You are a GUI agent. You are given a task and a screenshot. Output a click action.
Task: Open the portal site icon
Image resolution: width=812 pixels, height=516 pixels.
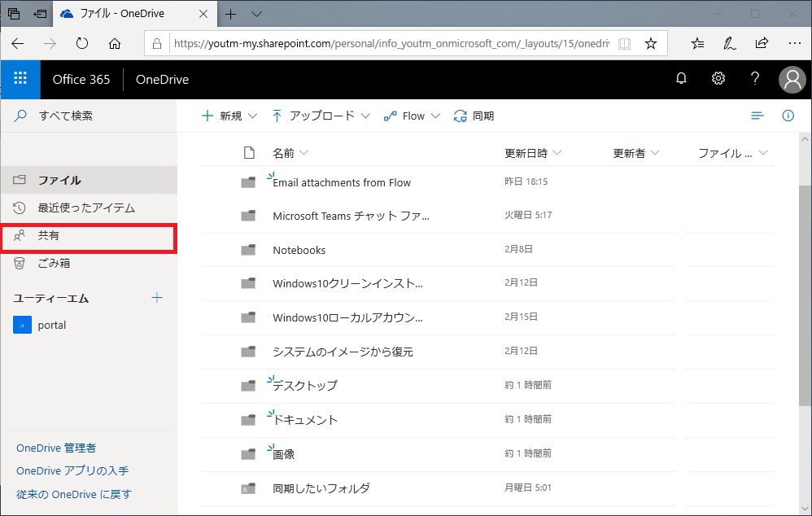(22, 326)
